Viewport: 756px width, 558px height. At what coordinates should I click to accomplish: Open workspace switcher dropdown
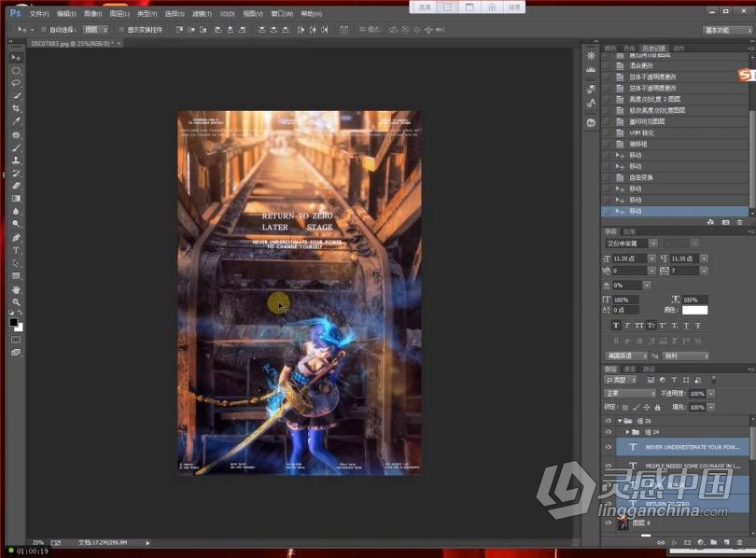(x=727, y=31)
